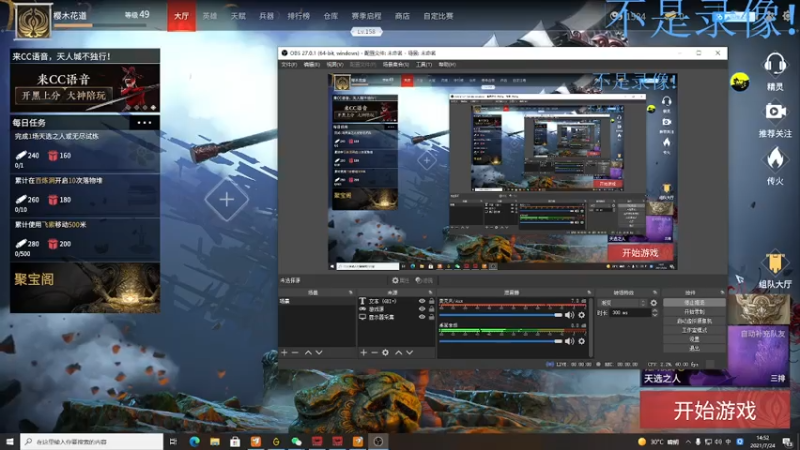Open settings gear for microphone audio track
This screenshot has width=800, height=450.
point(581,315)
